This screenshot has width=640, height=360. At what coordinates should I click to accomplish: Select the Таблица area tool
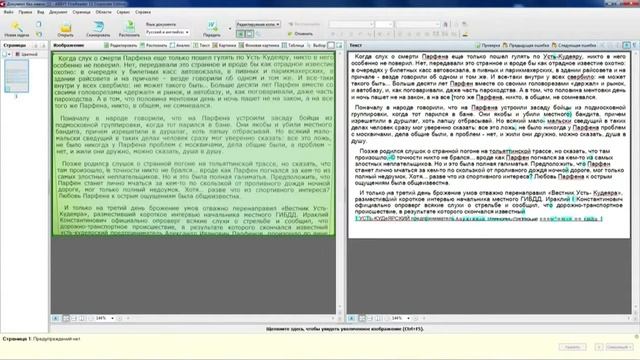coord(293,45)
